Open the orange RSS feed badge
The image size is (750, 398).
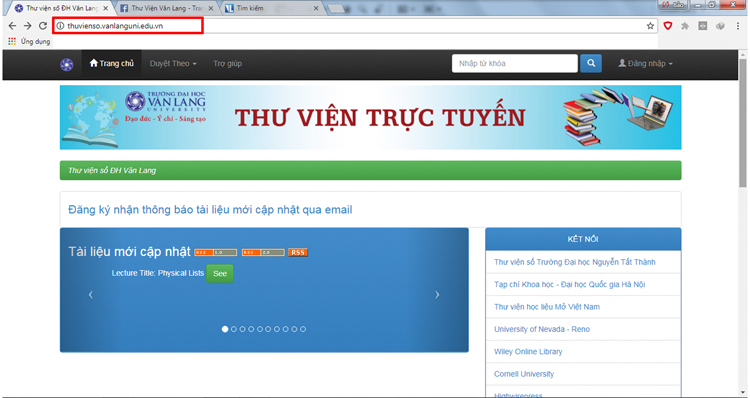click(x=298, y=253)
